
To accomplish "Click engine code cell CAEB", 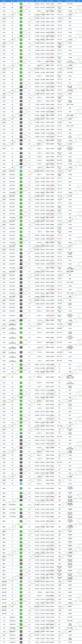I will click(70, 7).
